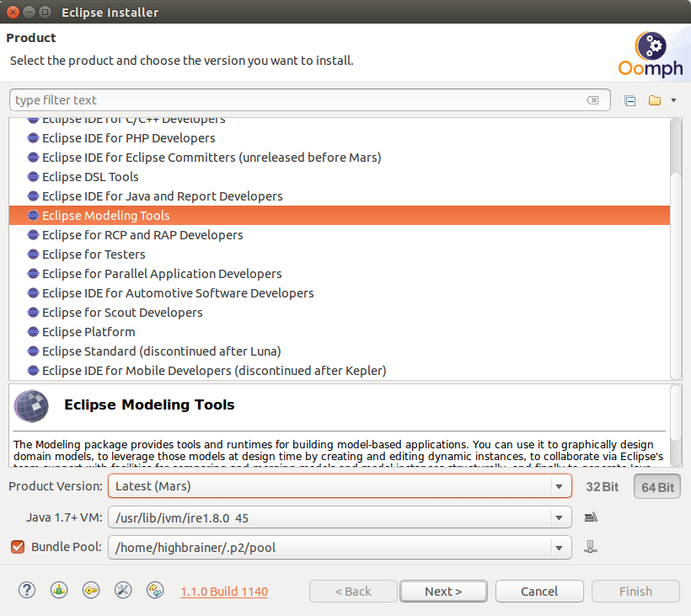Toggle the 64 Bit button

pyautogui.click(x=657, y=487)
